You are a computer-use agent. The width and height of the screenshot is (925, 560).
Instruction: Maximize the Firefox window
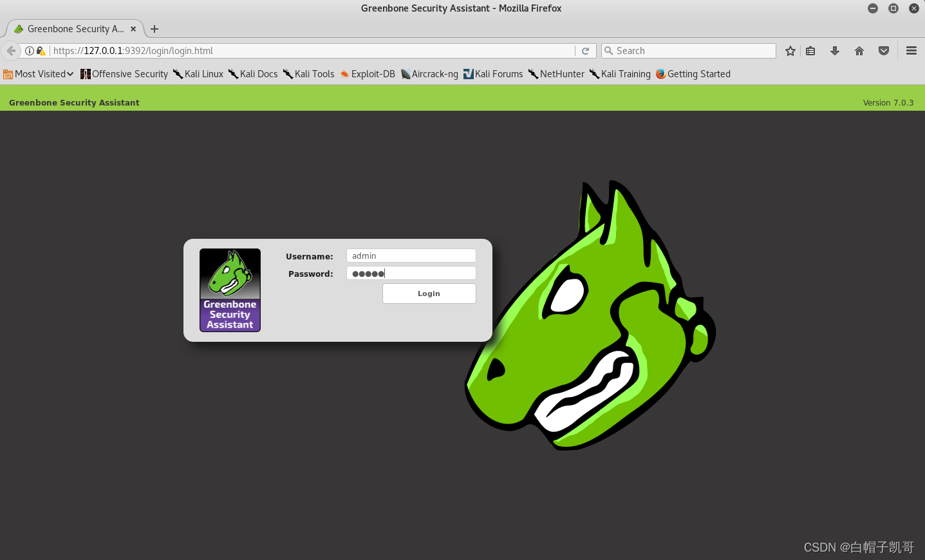coord(893,8)
